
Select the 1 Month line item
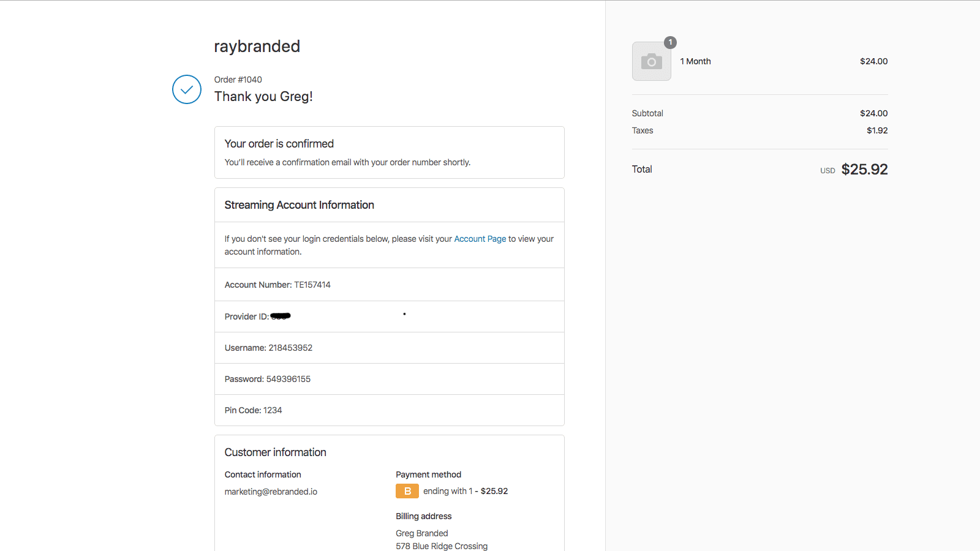click(x=695, y=61)
